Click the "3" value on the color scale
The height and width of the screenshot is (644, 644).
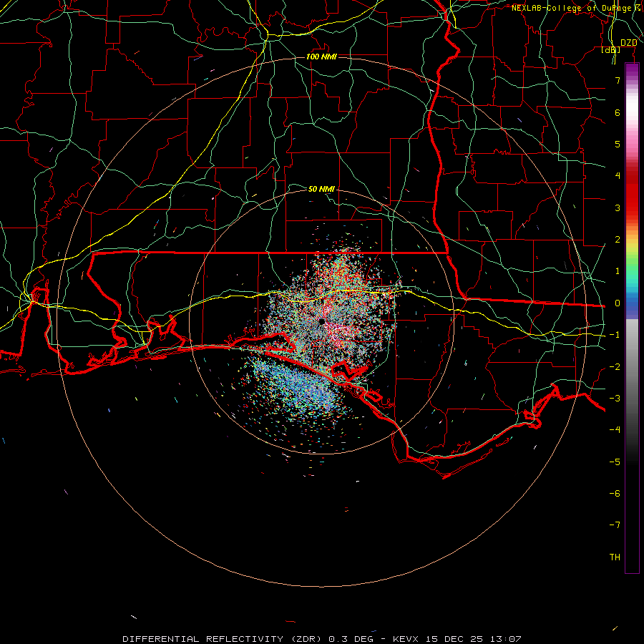point(618,208)
